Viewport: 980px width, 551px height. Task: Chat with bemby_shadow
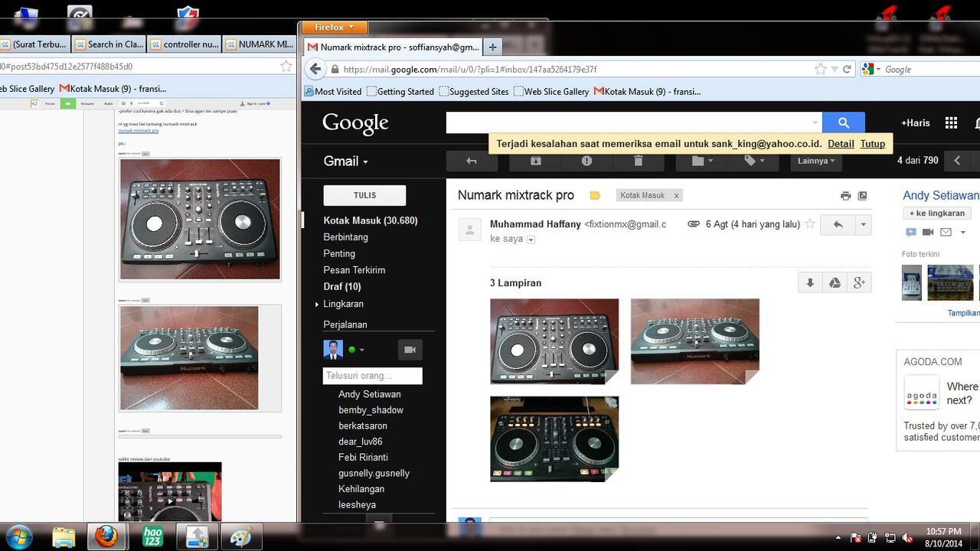pyautogui.click(x=371, y=410)
